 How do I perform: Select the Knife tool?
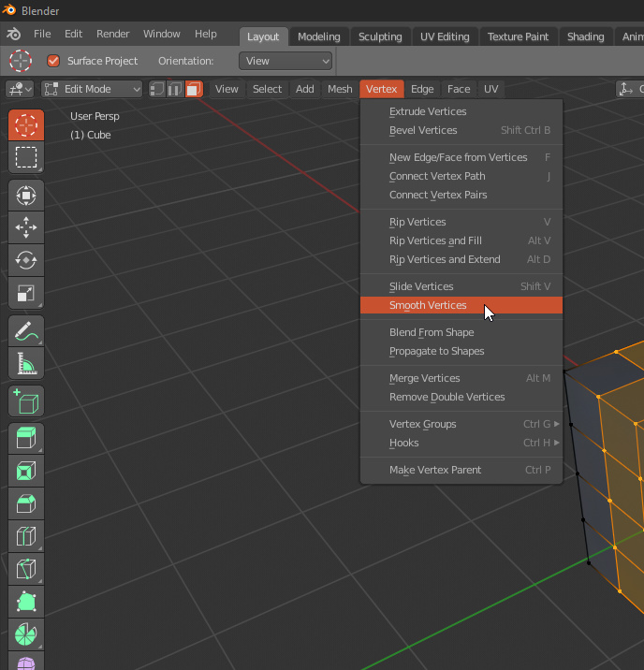pyautogui.click(x=26, y=569)
